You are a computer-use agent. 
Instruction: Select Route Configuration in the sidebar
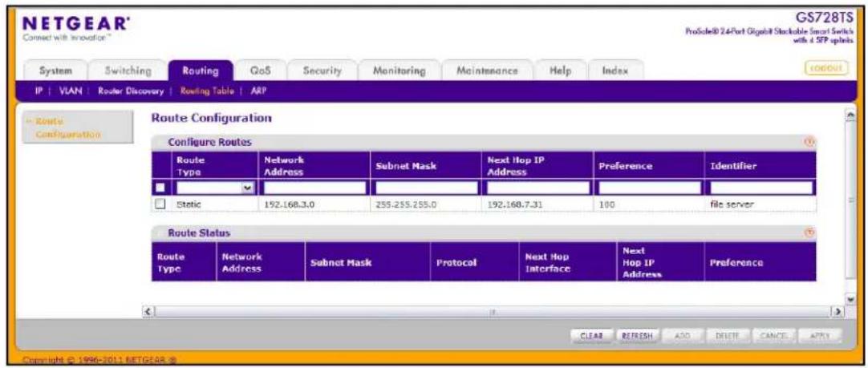point(78,127)
